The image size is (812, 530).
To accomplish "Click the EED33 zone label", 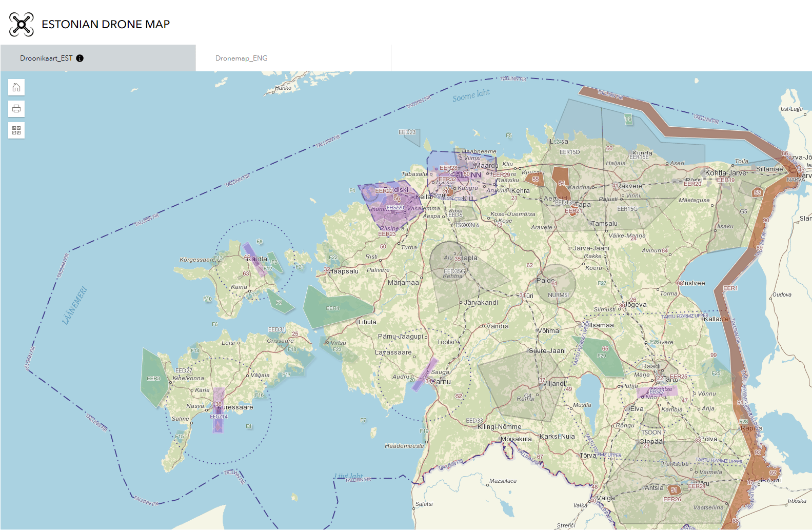I will (x=474, y=421).
